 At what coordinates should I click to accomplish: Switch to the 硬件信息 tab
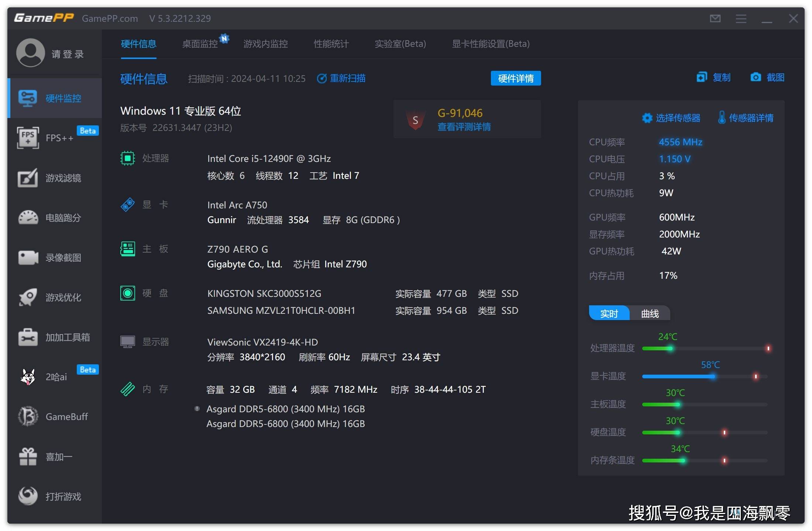pos(139,44)
